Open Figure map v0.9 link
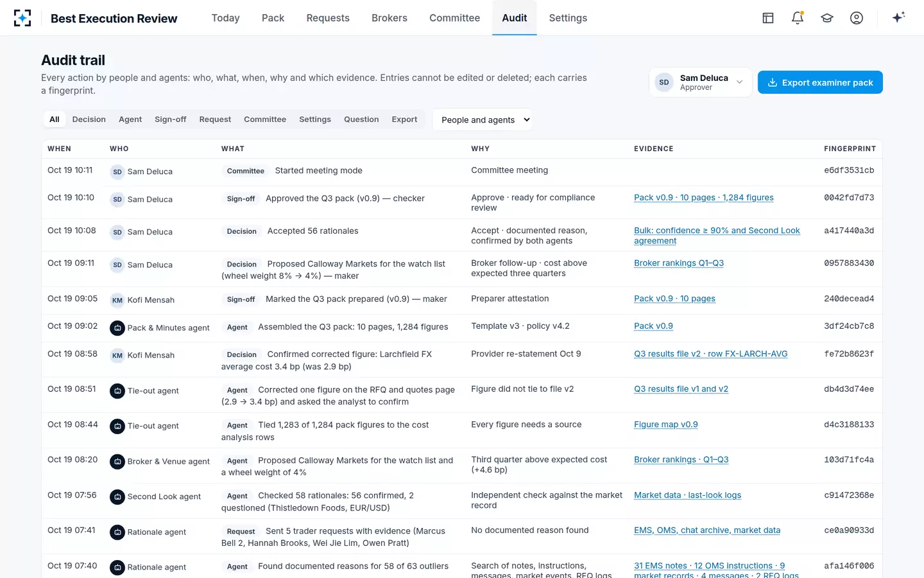Screen dimensions: 924x578 click(x=666, y=425)
